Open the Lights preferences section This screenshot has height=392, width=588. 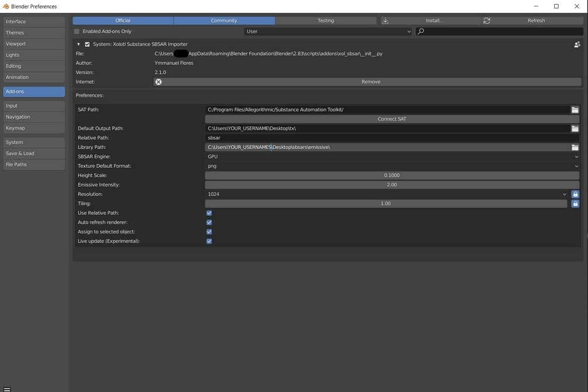pos(34,55)
